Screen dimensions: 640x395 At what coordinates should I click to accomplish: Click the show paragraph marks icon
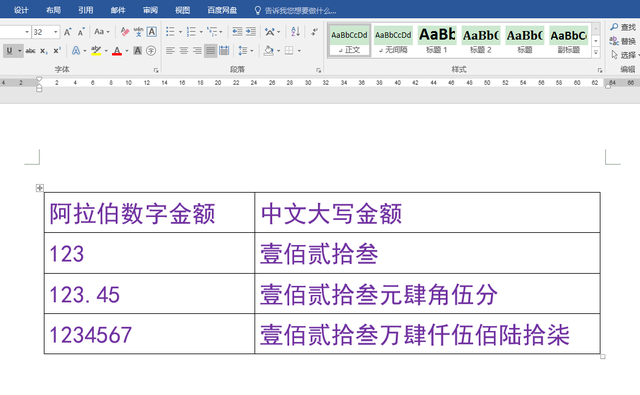pyautogui.click(x=314, y=32)
